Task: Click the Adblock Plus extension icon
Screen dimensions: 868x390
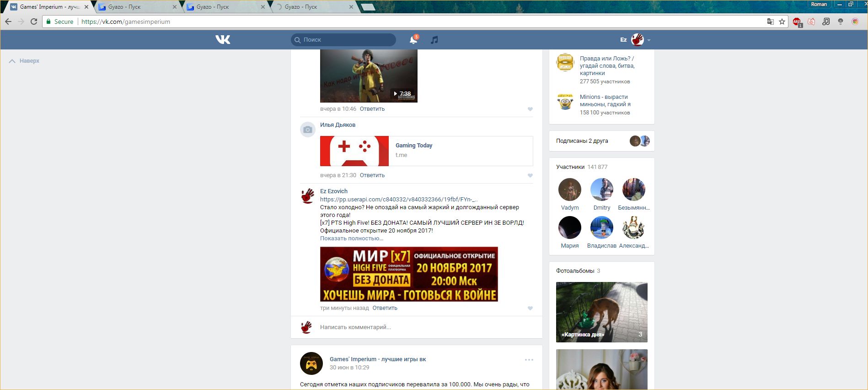Action: (x=797, y=22)
